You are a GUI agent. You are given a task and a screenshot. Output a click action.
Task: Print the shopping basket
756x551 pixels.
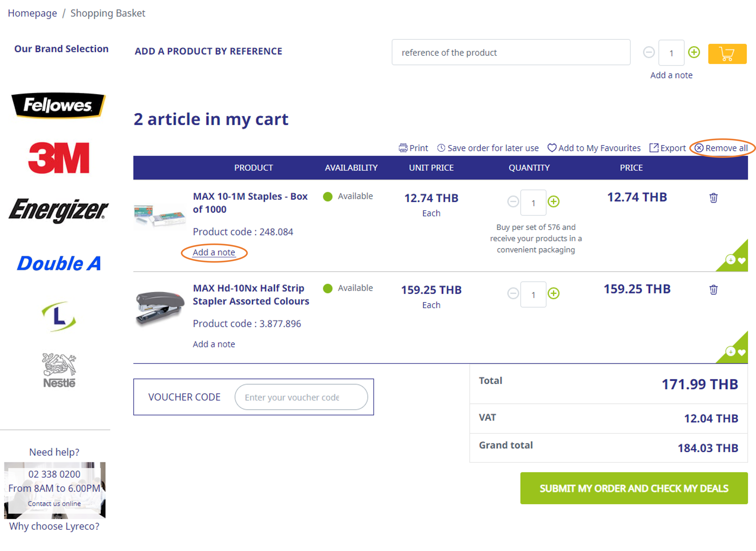point(413,148)
